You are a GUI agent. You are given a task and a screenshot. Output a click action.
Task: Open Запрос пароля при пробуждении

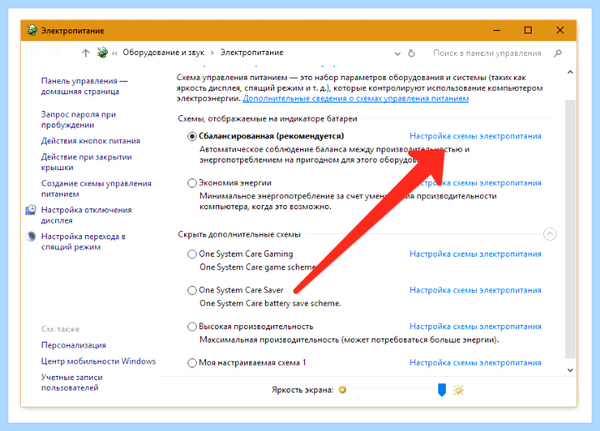(x=78, y=119)
